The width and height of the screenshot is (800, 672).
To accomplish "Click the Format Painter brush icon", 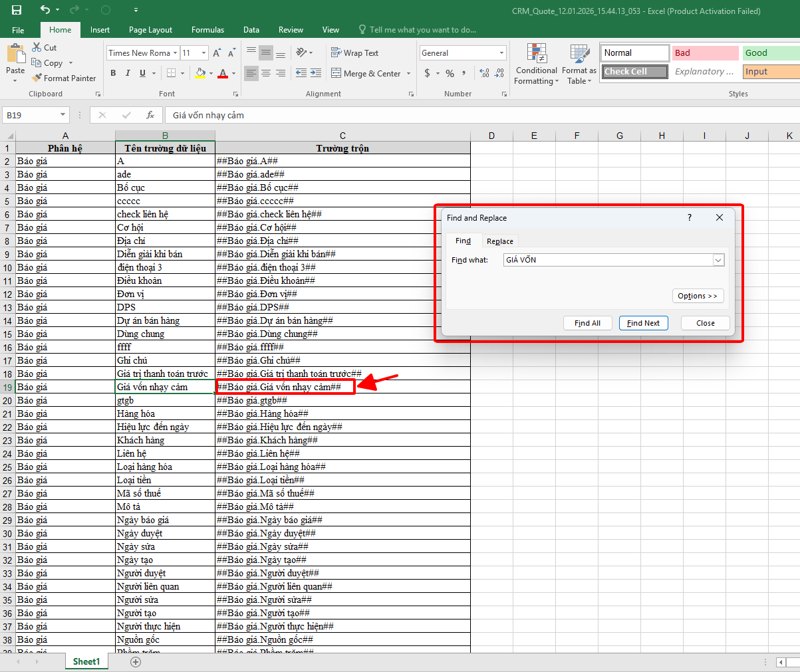I will pos(37,78).
